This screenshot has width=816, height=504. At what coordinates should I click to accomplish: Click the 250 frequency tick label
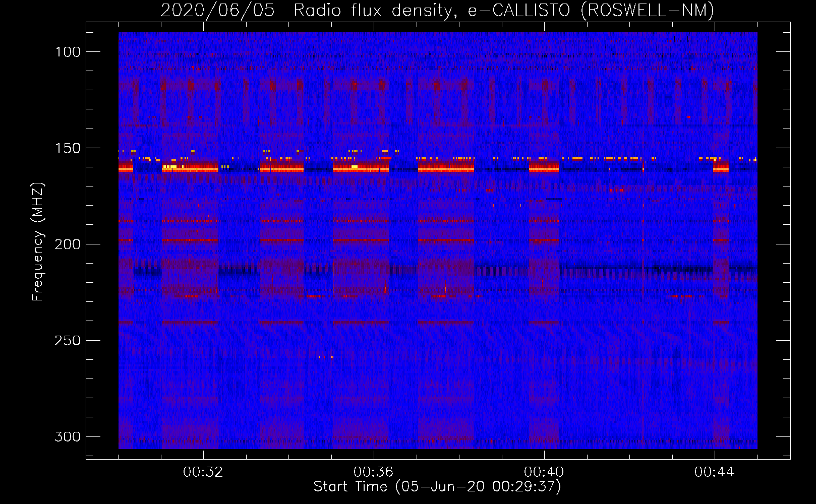(x=68, y=341)
